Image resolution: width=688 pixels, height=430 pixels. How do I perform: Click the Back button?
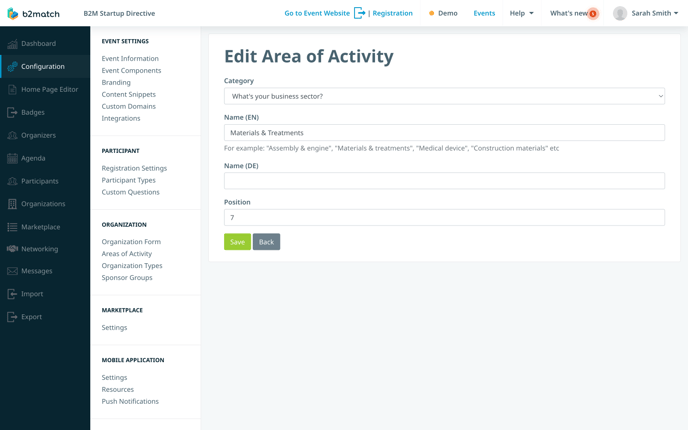pos(266,242)
